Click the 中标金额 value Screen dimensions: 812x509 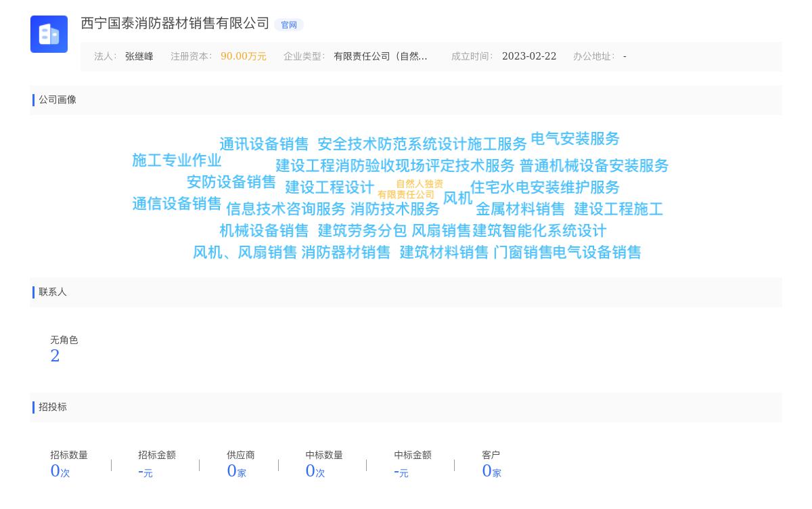pos(401,472)
